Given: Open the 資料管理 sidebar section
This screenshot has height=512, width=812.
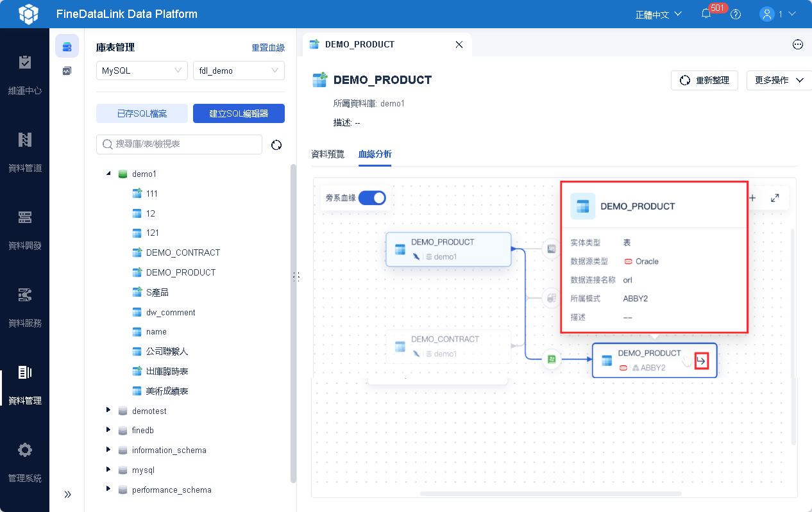Looking at the screenshot, I should [x=24, y=385].
